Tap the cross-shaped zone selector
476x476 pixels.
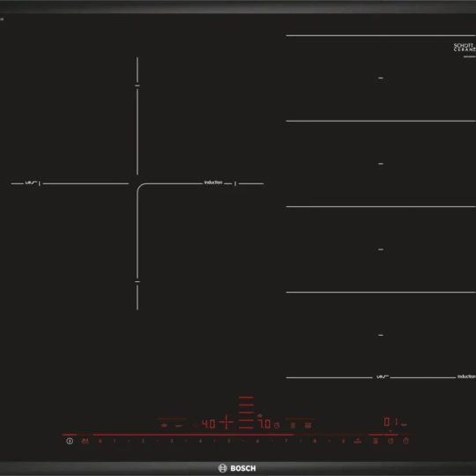coord(227,422)
